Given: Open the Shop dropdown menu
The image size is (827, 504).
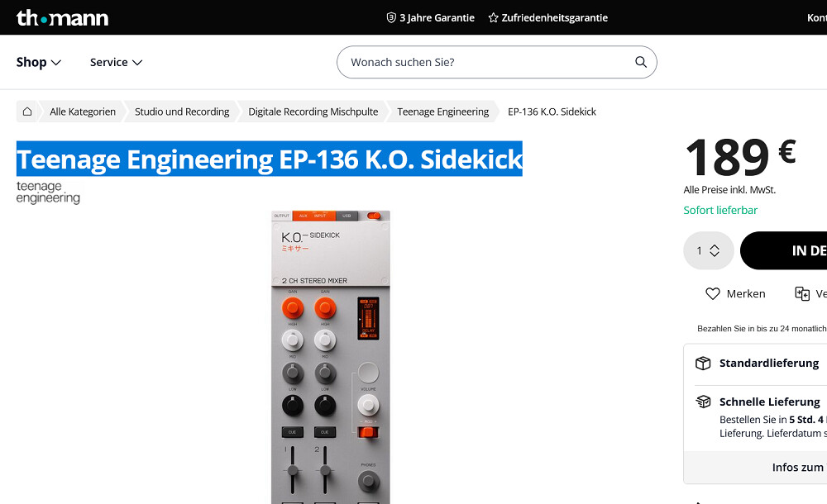Looking at the screenshot, I should (x=39, y=62).
